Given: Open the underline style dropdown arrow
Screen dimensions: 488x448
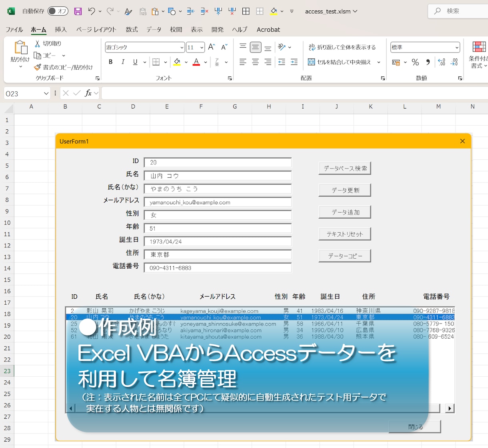Looking at the screenshot, I should (x=144, y=62).
